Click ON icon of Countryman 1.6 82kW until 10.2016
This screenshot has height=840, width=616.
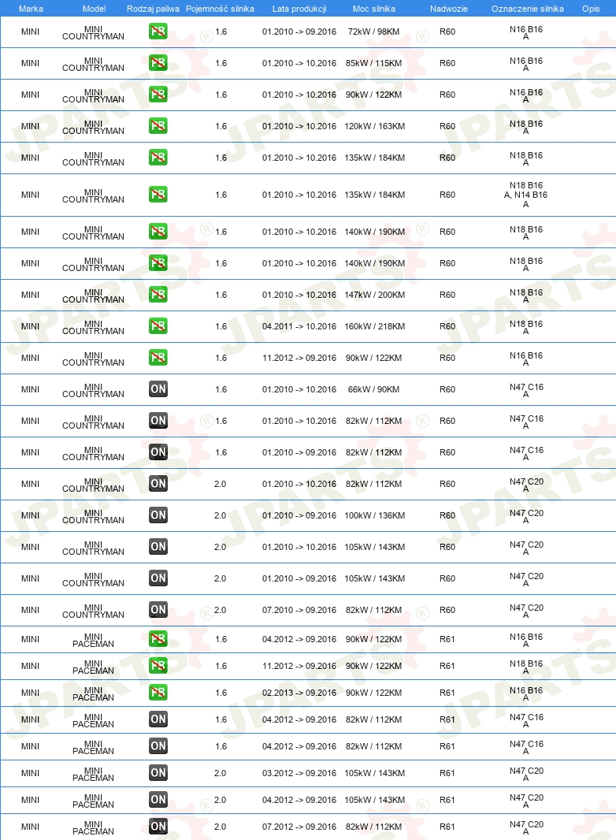coord(158,421)
